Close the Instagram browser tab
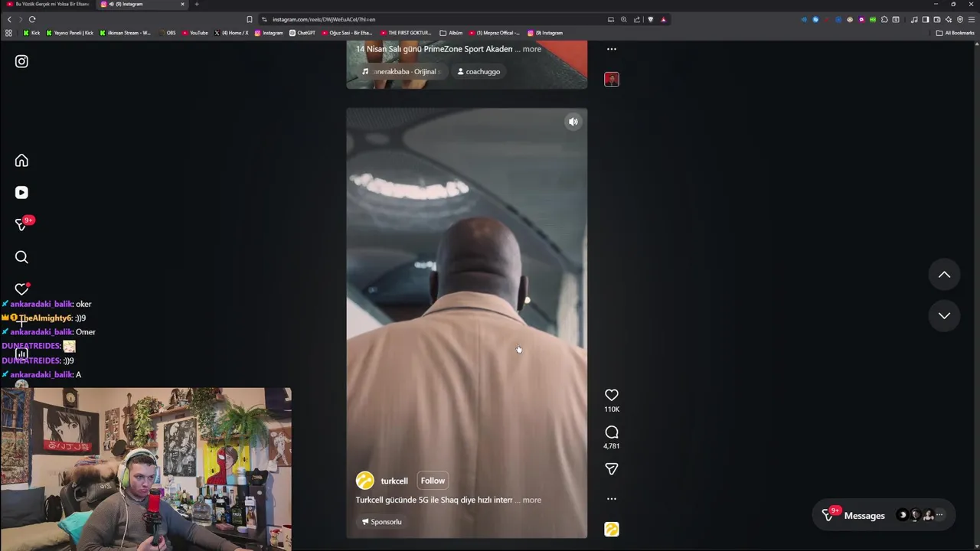980x551 pixels. (182, 4)
